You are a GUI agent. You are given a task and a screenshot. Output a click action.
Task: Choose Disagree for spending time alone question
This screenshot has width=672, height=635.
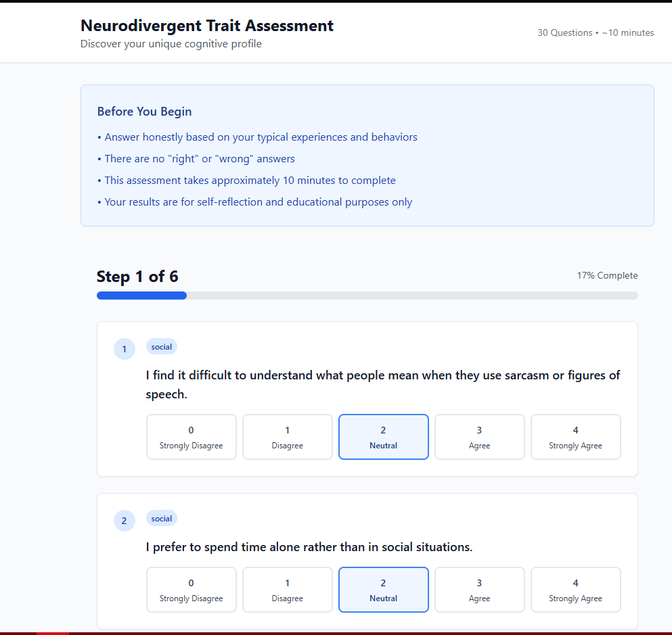tap(287, 590)
